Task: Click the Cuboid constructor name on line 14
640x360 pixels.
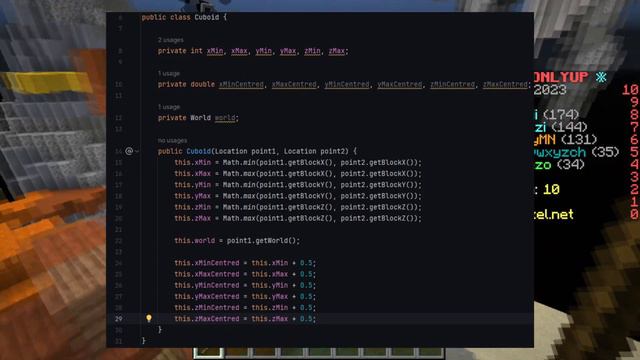Action: point(199,151)
